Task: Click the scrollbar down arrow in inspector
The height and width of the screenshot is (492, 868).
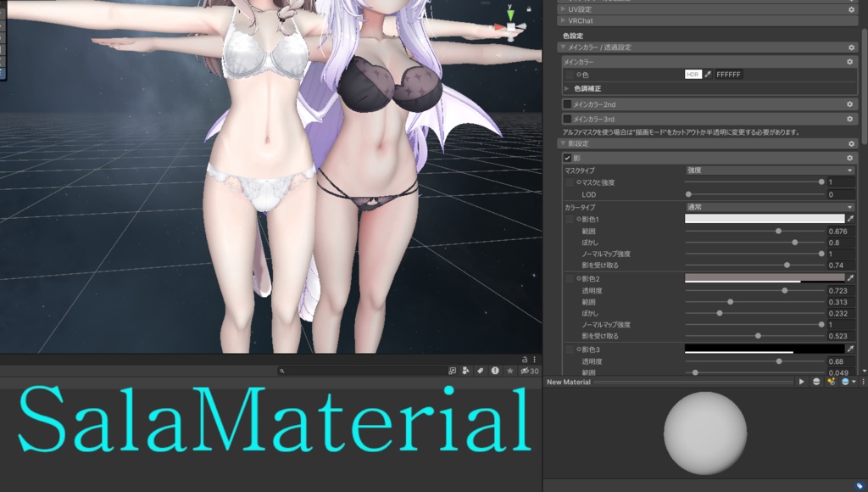Action: click(x=864, y=371)
